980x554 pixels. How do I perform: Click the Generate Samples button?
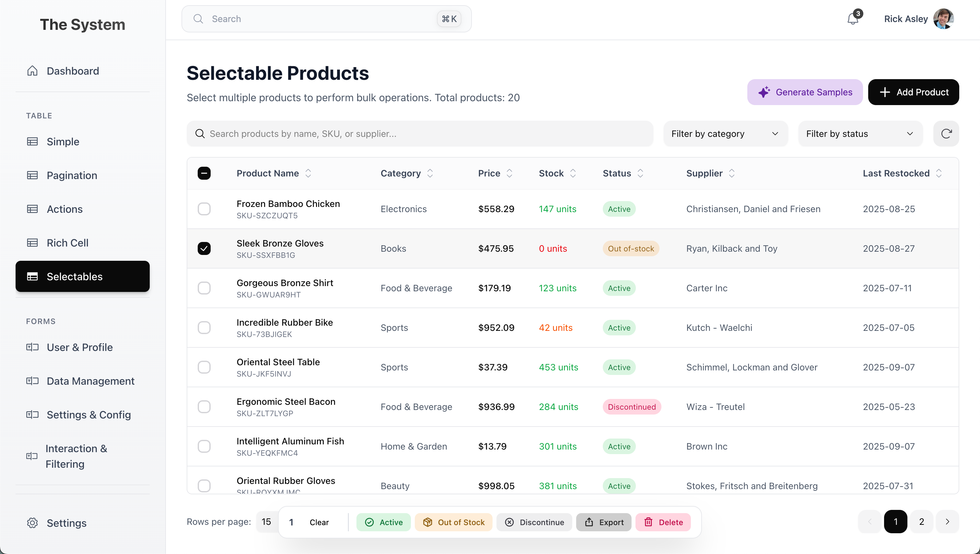click(x=805, y=92)
